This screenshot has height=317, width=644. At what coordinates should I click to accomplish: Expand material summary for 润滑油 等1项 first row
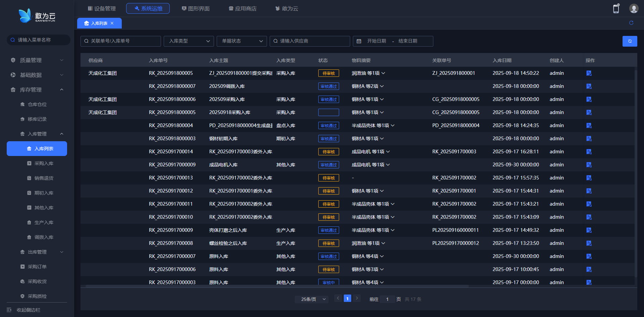(383, 73)
